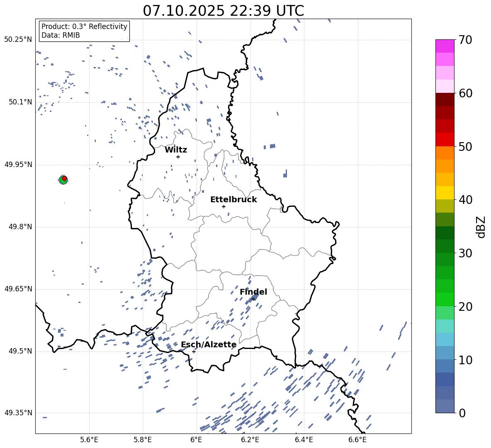Click the red radar echo dot
Viewport: 491px width, 448px height.
point(64,178)
